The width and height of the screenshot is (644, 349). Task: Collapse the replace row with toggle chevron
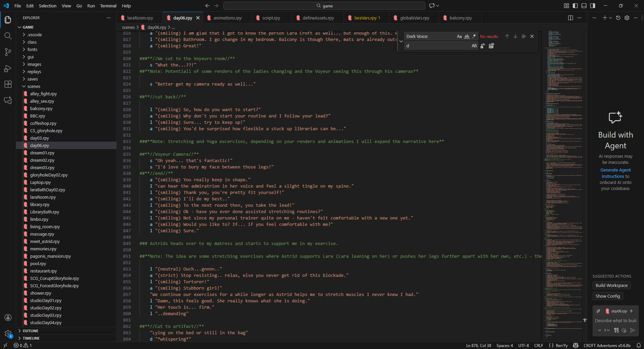coord(401,41)
